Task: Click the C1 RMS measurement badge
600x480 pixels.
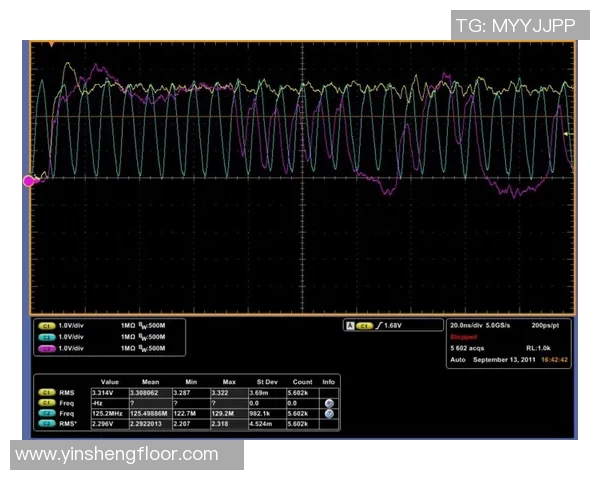Action: tap(46, 394)
